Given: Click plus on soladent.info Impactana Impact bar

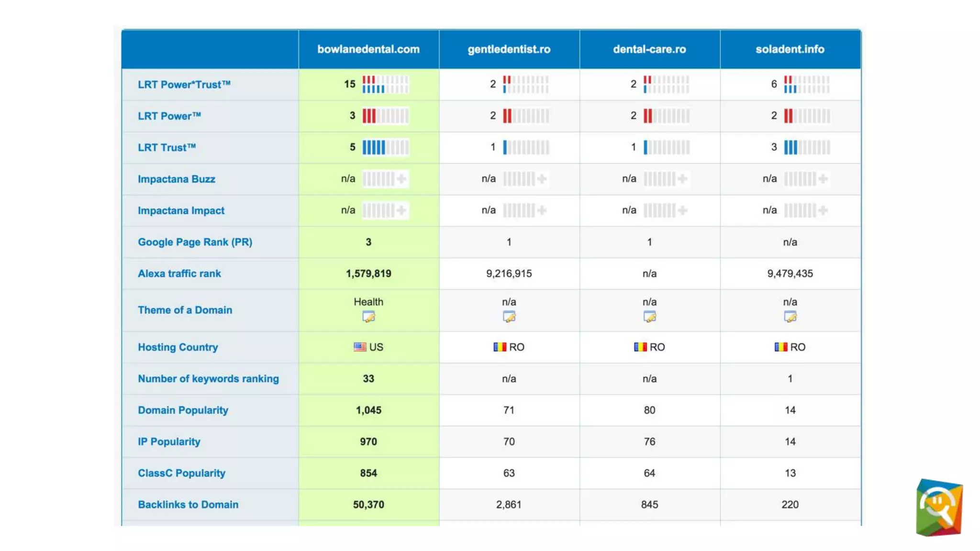Looking at the screenshot, I should (x=823, y=210).
